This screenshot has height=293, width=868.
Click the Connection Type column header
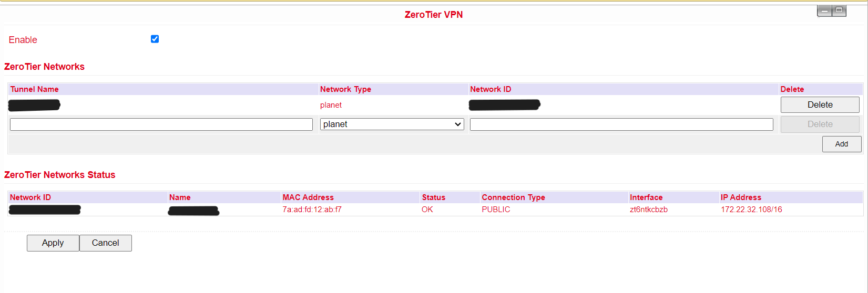coord(513,197)
